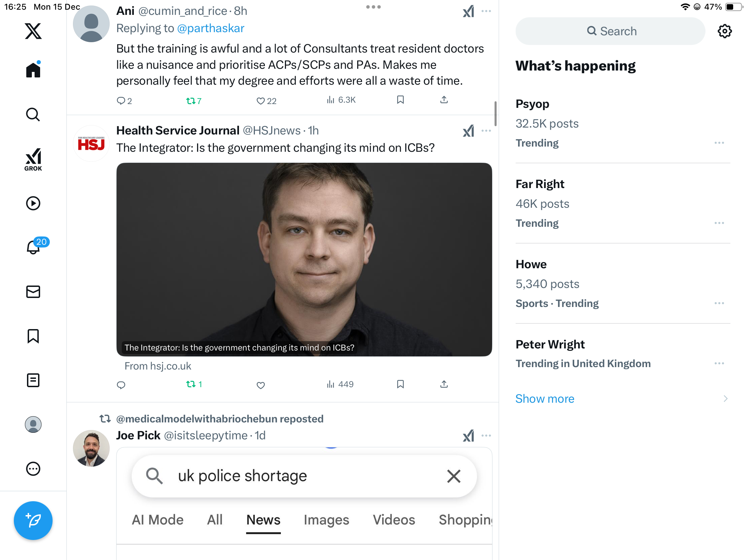Screen dimensions: 747x560
Task: Click the timeline scrollbar handle
Action: click(x=496, y=114)
